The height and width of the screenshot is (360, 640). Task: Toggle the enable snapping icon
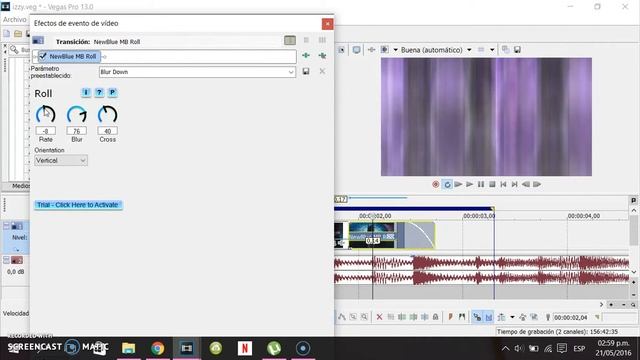477,317
